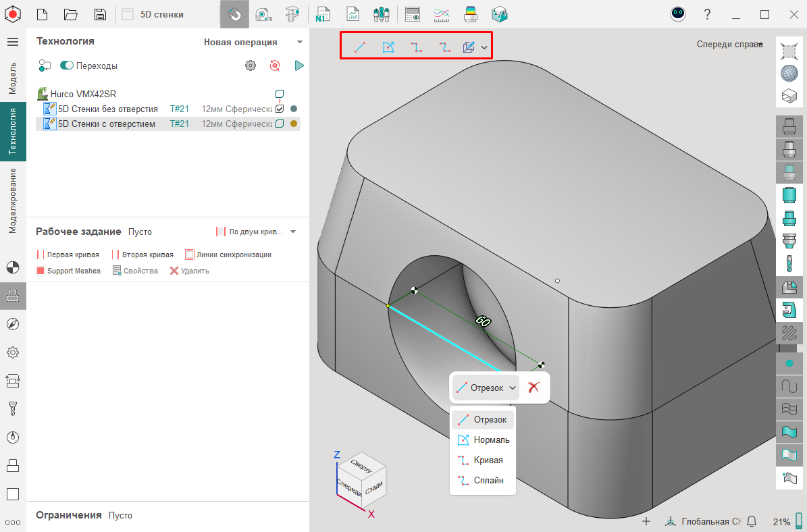Open the technology settings gear icon
The width and height of the screenshot is (807, 532).
click(251, 65)
